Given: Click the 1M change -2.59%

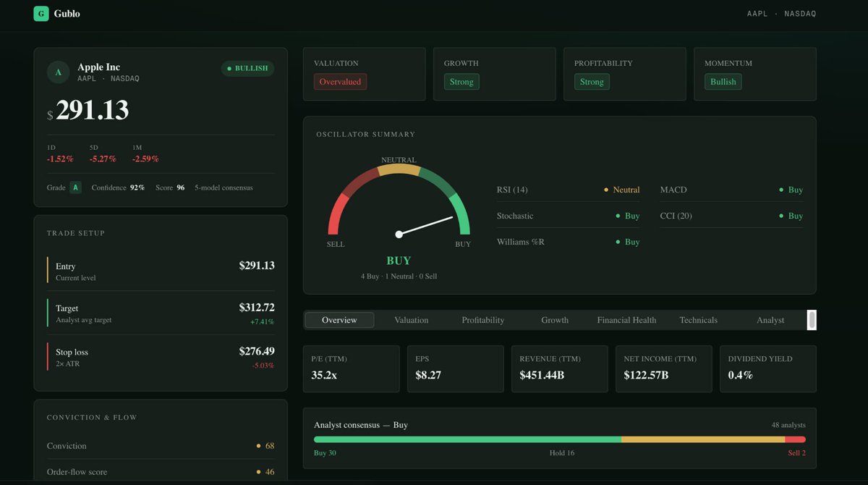Looking at the screenshot, I should [x=145, y=159].
